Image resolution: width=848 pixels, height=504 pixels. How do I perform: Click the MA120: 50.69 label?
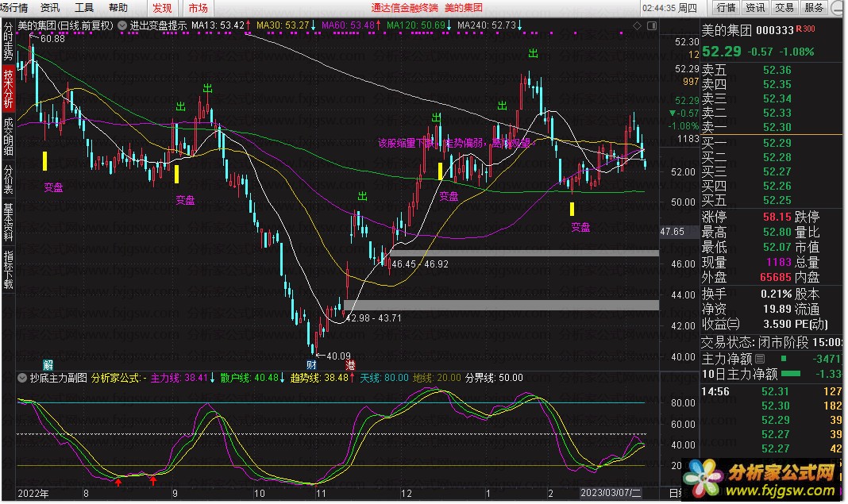point(416,25)
